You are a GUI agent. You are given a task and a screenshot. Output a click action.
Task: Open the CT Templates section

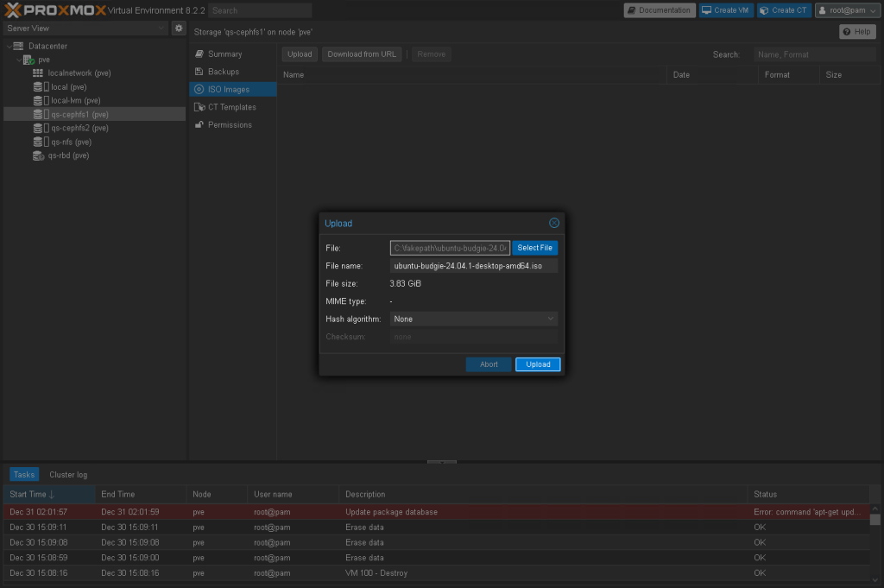pos(231,107)
